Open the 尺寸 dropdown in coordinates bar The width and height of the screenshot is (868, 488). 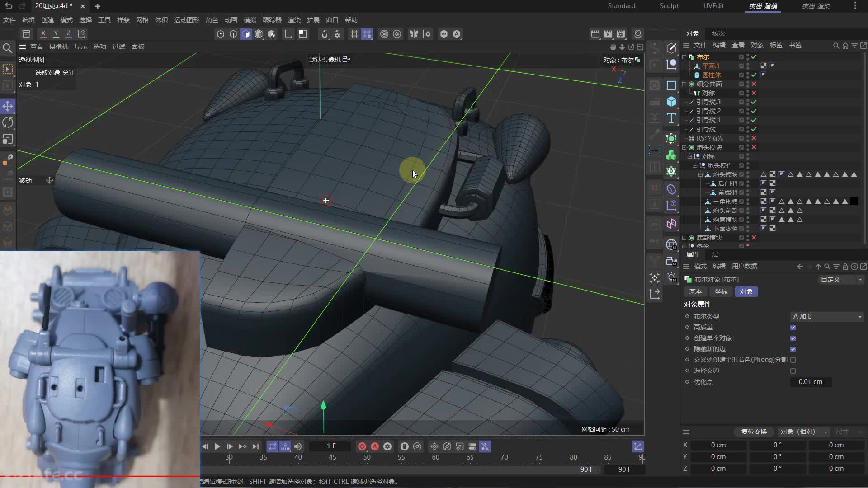click(849, 432)
